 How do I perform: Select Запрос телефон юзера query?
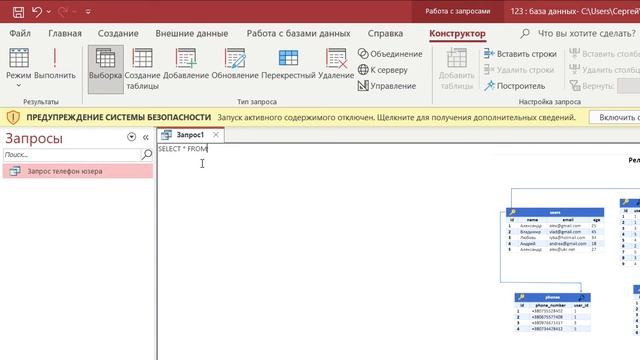78,171
